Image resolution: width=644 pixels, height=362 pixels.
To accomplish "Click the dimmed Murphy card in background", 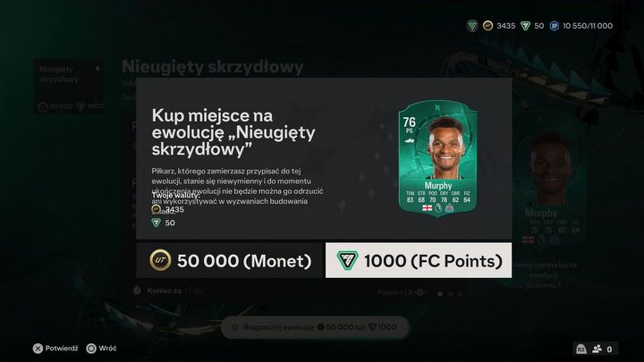I will 550,182.
